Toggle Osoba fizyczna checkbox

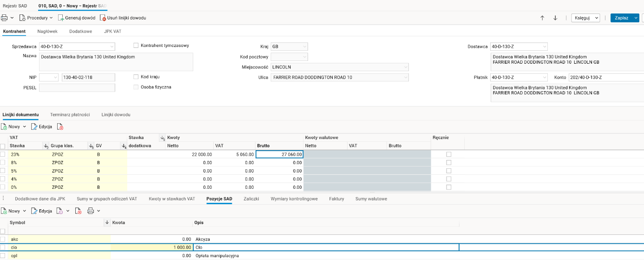[x=136, y=87]
